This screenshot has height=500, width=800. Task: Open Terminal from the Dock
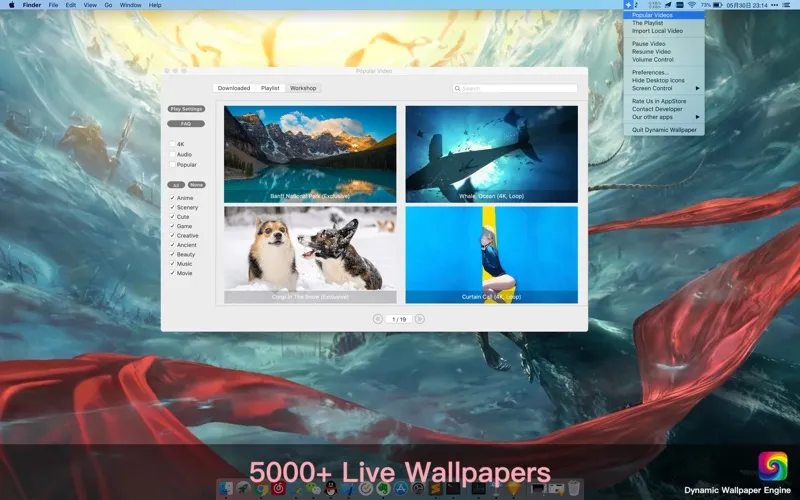(x=453, y=489)
